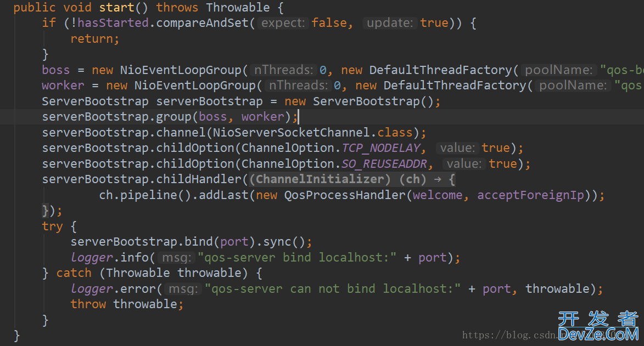This screenshot has height=346, width=644.
Task: Click "worker" argument inside group call
Action: click(x=263, y=117)
